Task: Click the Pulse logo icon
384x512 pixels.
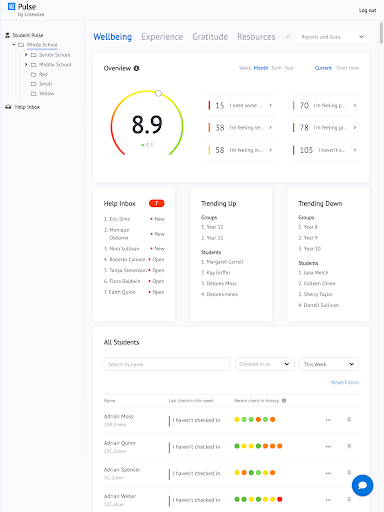Action: [12, 6]
